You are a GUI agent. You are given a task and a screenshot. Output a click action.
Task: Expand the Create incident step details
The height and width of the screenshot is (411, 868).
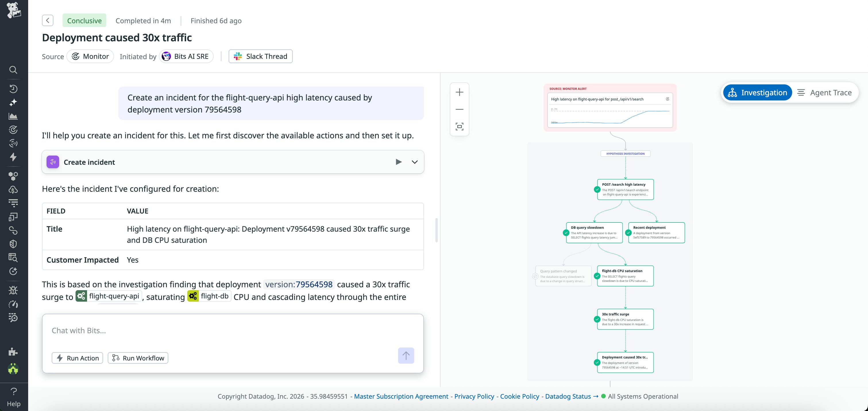[x=414, y=162]
